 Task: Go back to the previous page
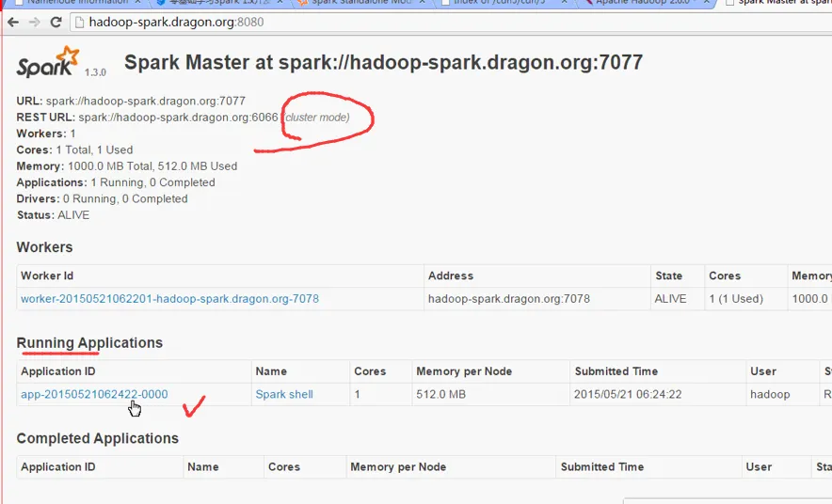click(13, 23)
